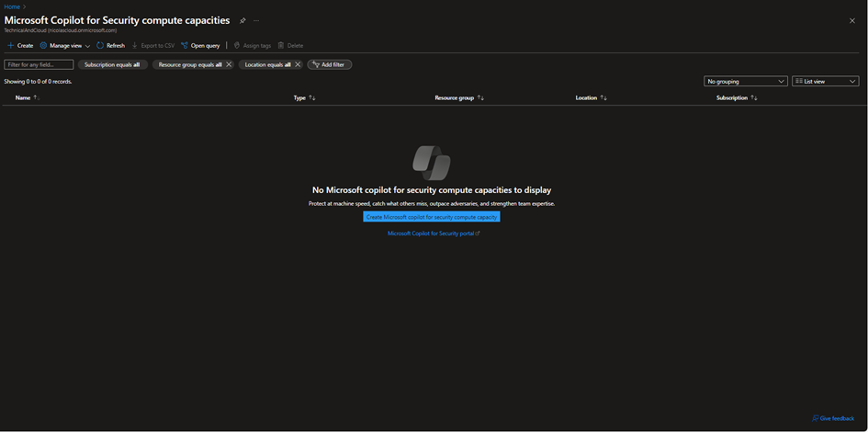Click the Add filter button

pos(329,64)
